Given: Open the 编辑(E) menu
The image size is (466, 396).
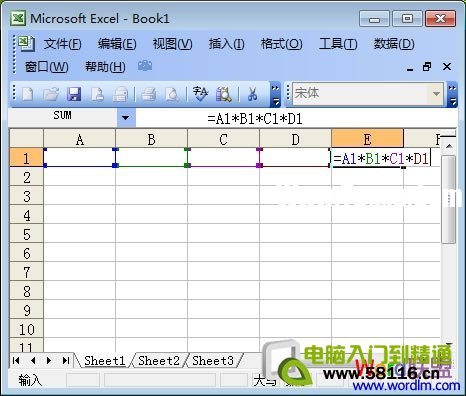Looking at the screenshot, I should pos(117,44).
